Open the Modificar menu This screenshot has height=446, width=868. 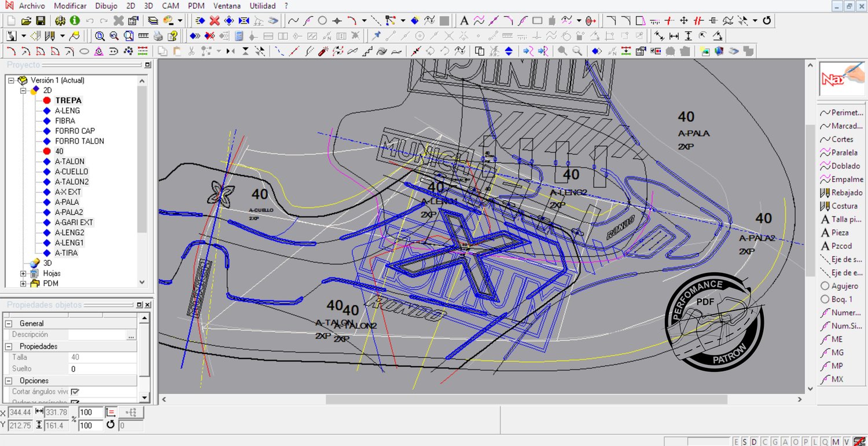coord(70,6)
